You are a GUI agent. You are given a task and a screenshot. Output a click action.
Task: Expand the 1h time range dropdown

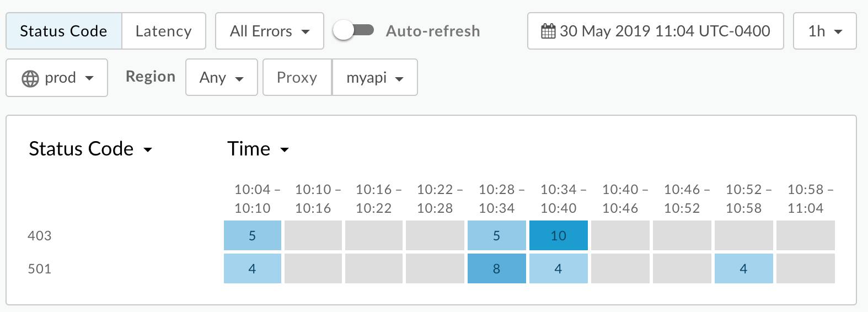[824, 31]
